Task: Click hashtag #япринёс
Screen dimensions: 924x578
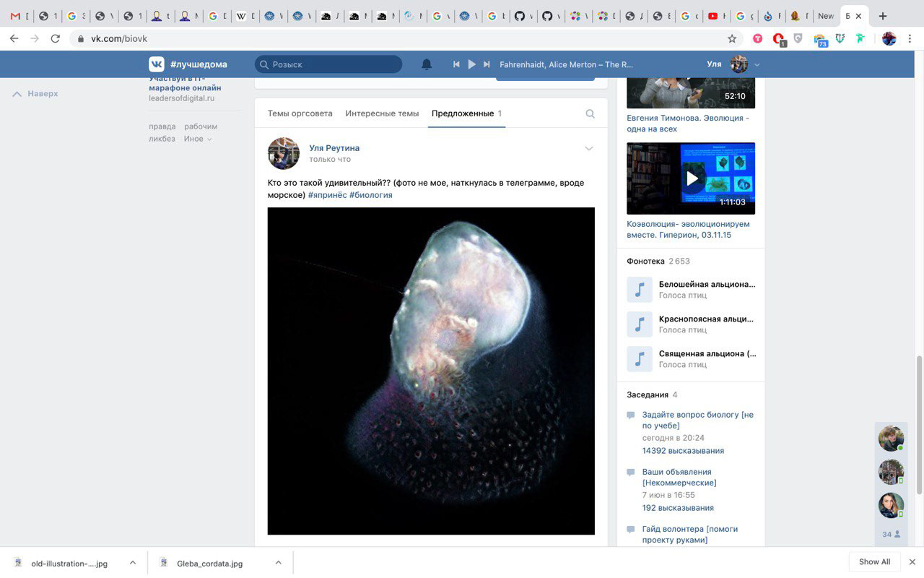Action: point(326,195)
